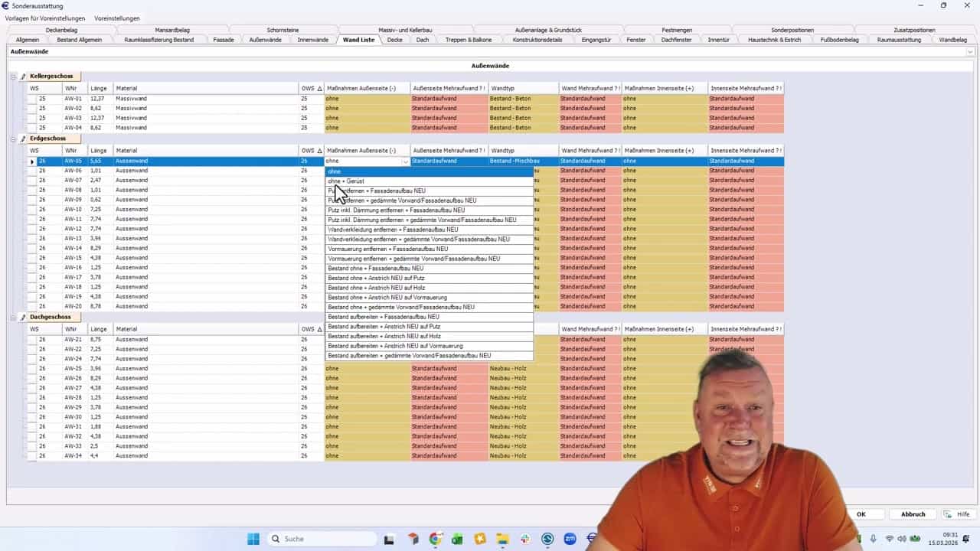Collapse the Kellergeschoss group
Viewport: 980px width, 551px height.
(x=13, y=77)
